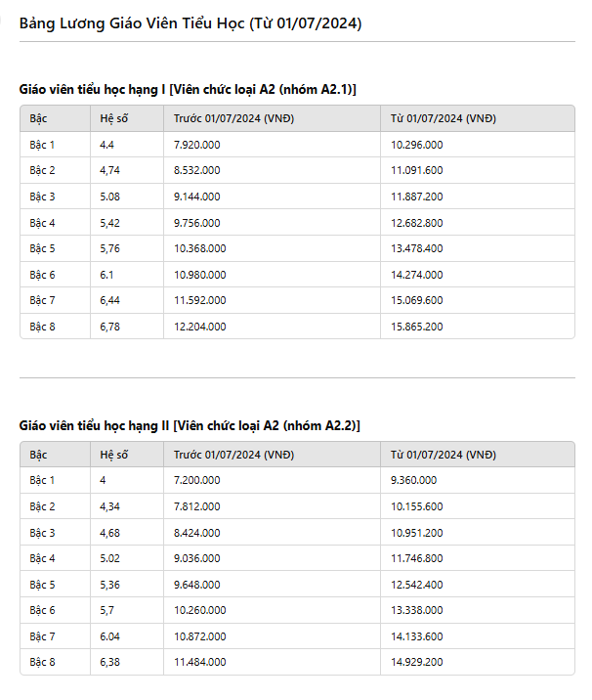592x700 pixels.
Task: Select the cell showing 13.478.400
Action: [x=478, y=248]
